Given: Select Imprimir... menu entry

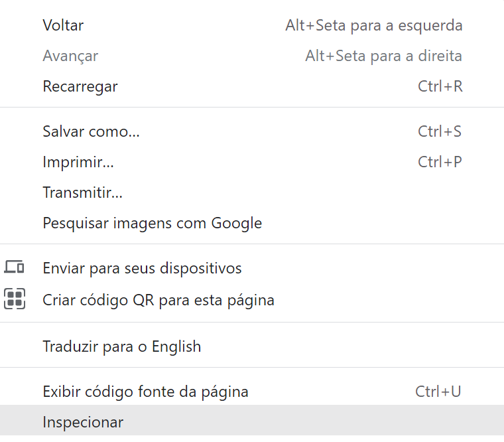Looking at the screenshot, I should point(252,162).
